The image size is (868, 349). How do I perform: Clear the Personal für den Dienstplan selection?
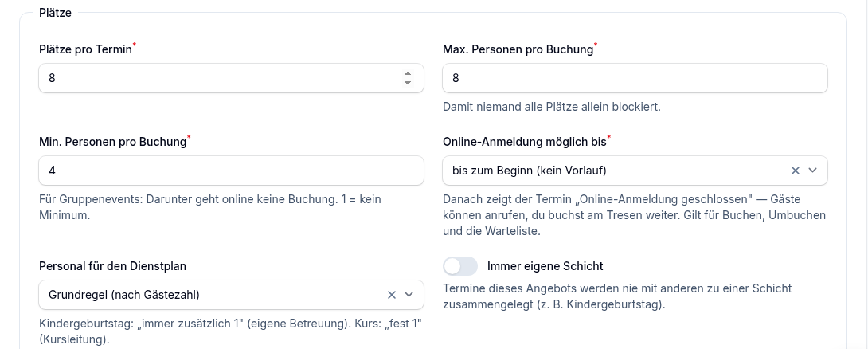coord(391,295)
